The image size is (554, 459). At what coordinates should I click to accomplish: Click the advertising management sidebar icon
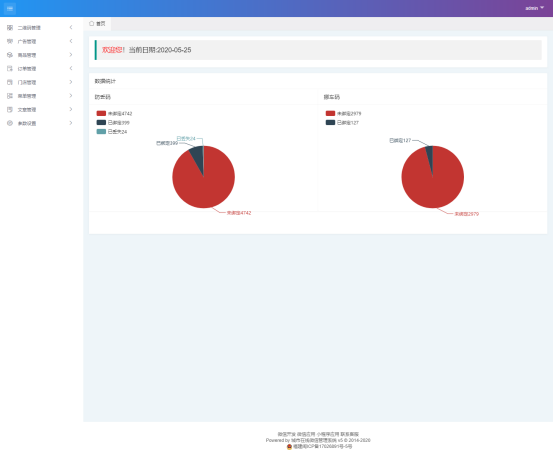pyautogui.click(x=10, y=41)
